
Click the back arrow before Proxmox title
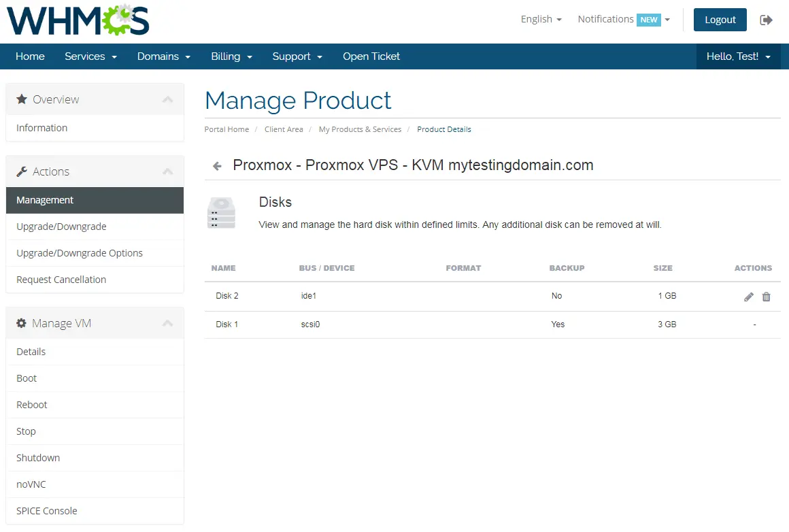(x=217, y=165)
